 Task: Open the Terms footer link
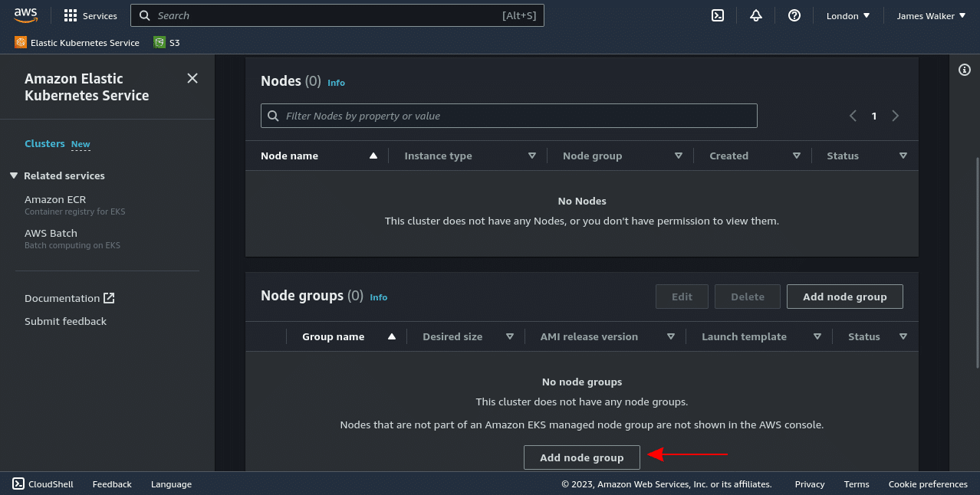pyautogui.click(x=857, y=484)
